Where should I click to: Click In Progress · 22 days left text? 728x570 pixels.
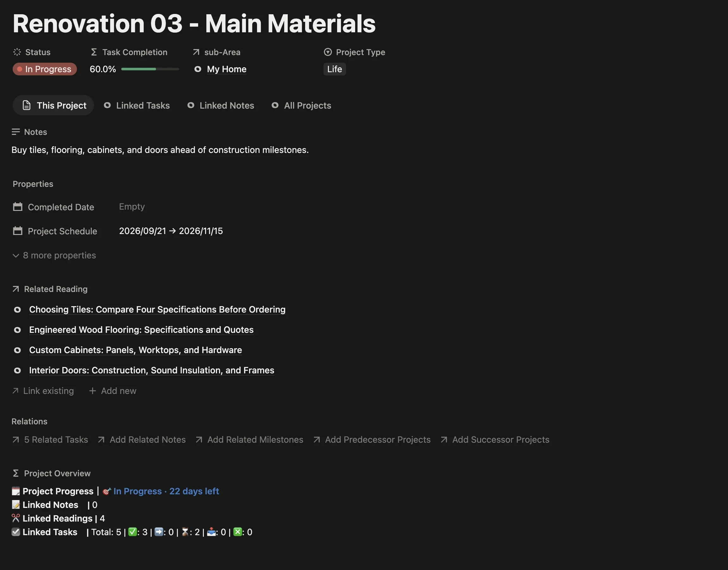[x=166, y=491]
